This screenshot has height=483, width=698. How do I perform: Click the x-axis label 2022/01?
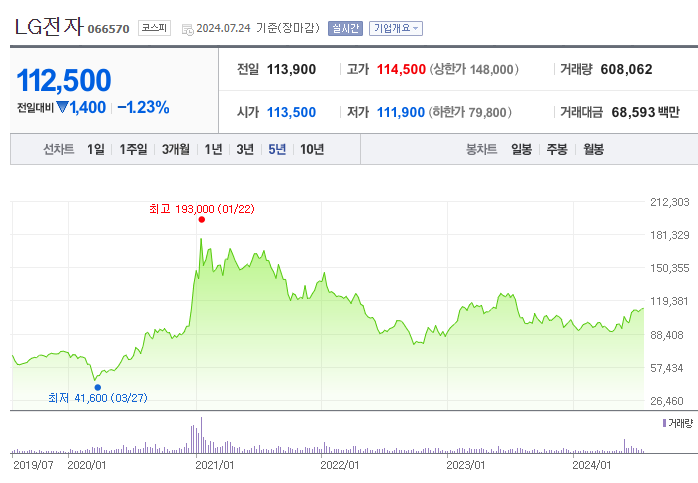point(340,465)
